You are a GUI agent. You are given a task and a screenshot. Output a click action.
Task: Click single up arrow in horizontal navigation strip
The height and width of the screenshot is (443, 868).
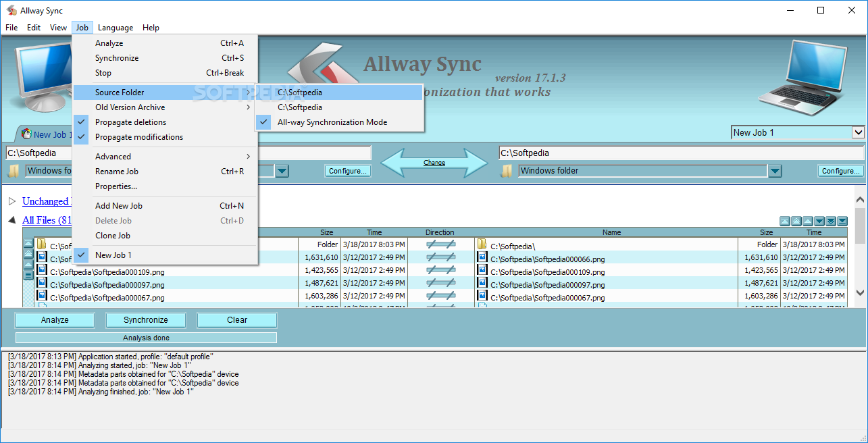click(808, 221)
